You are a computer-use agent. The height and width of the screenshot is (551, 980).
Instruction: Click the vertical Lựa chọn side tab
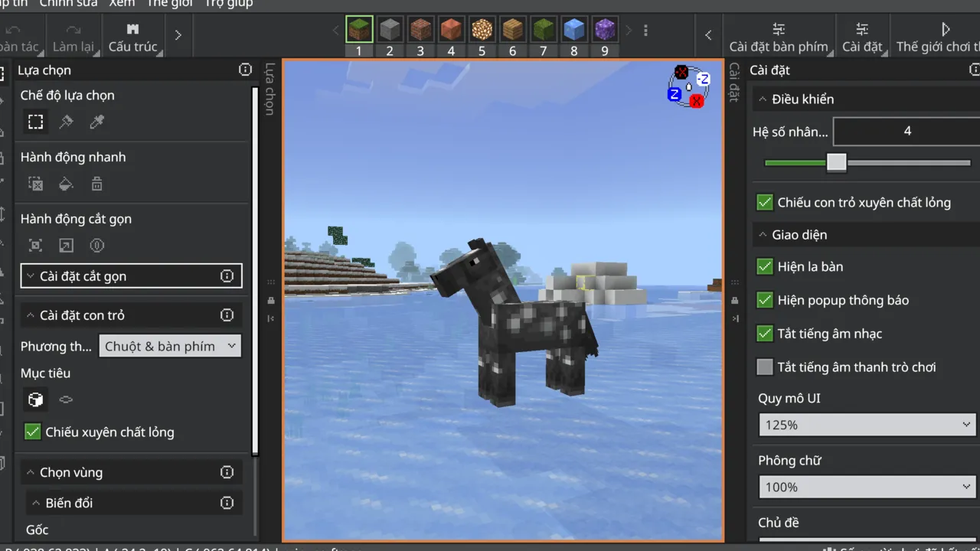tap(269, 90)
